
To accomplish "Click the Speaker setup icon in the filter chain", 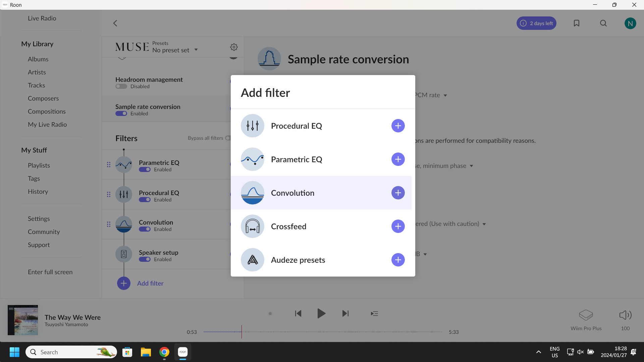I will (x=123, y=254).
